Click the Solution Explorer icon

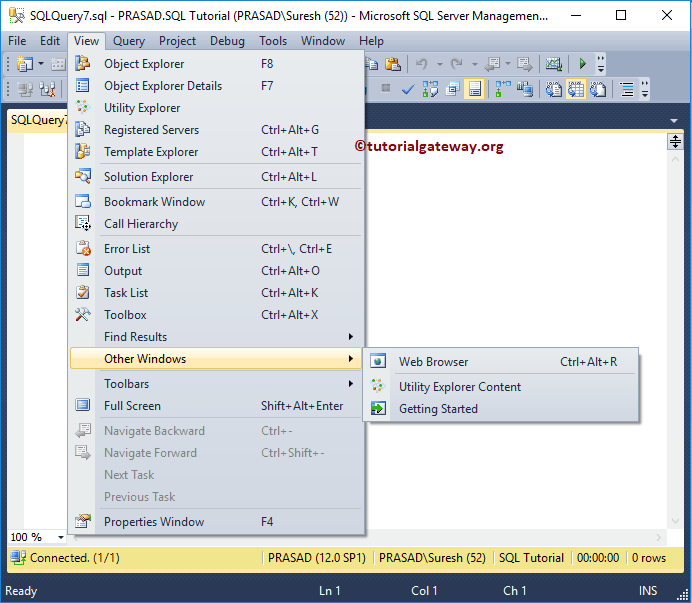tap(83, 176)
